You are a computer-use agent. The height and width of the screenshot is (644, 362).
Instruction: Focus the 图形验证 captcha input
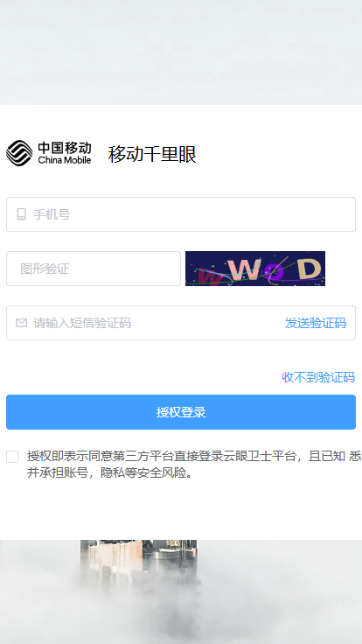click(x=94, y=269)
